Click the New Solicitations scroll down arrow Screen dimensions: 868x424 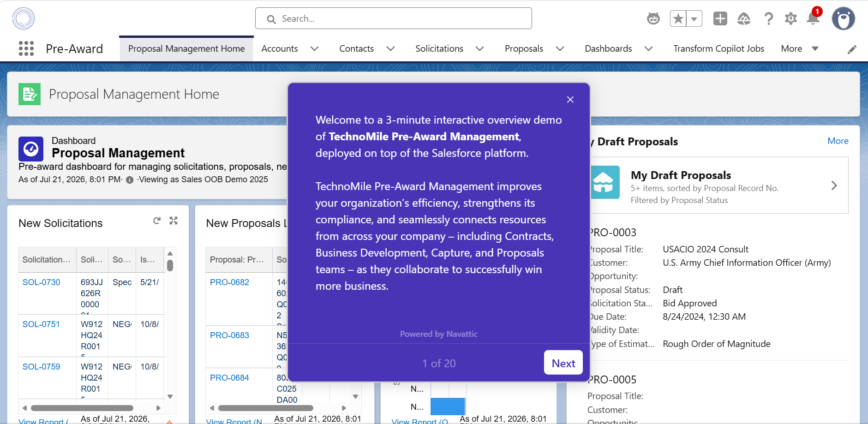pyautogui.click(x=170, y=396)
